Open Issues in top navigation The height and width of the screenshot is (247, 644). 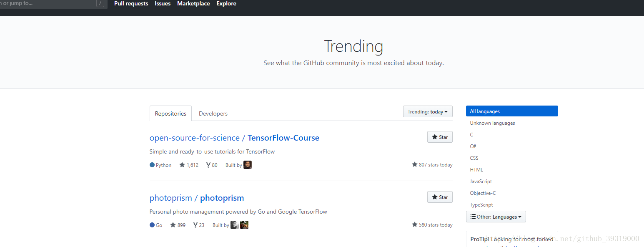(x=163, y=3)
